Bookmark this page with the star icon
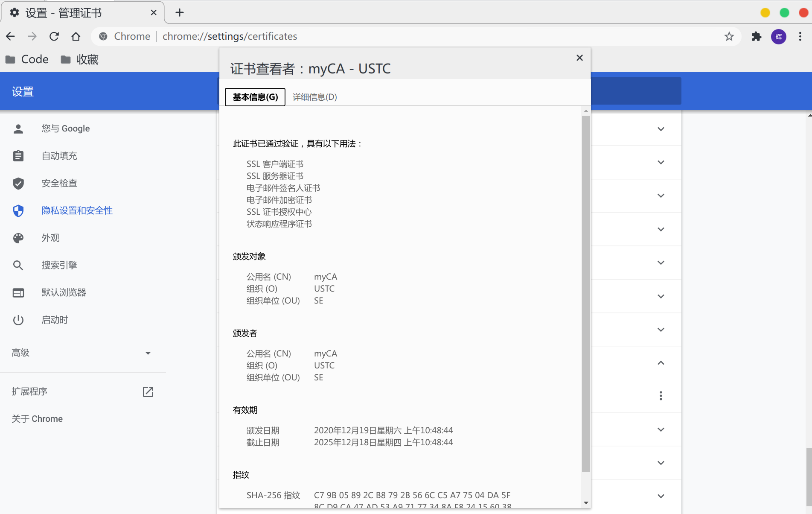812x514 pixels. pos(729,37)
